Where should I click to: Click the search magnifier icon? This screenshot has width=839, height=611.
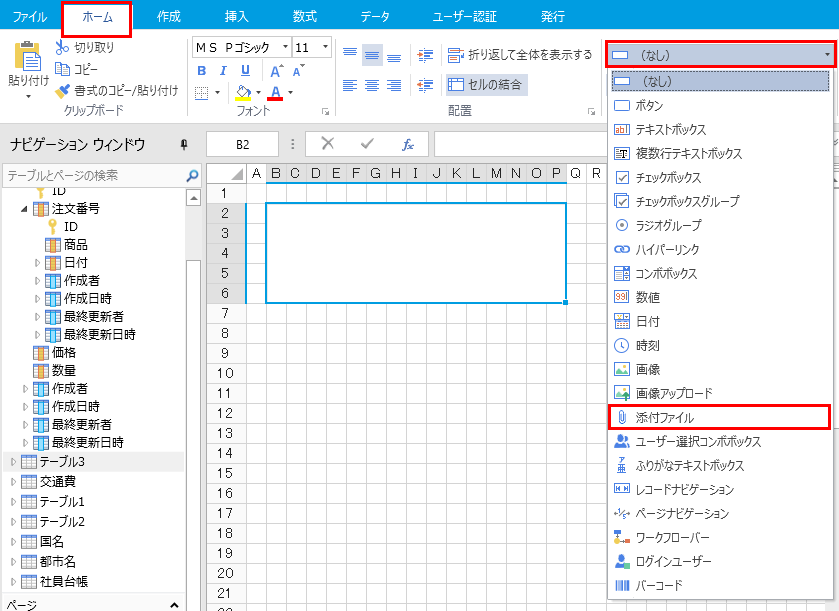click(192, 175)
